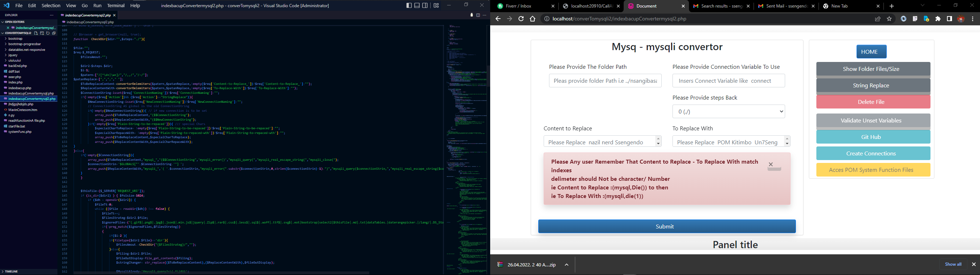
Task: Bookmark this page with star icon
Action: (x=889, y=19)
